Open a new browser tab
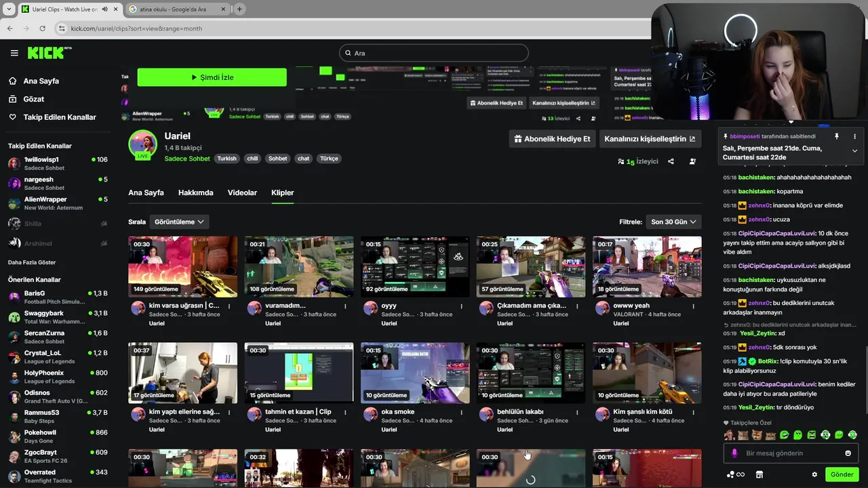The width and height of the screenshot is (868, 488). [239, 9]
